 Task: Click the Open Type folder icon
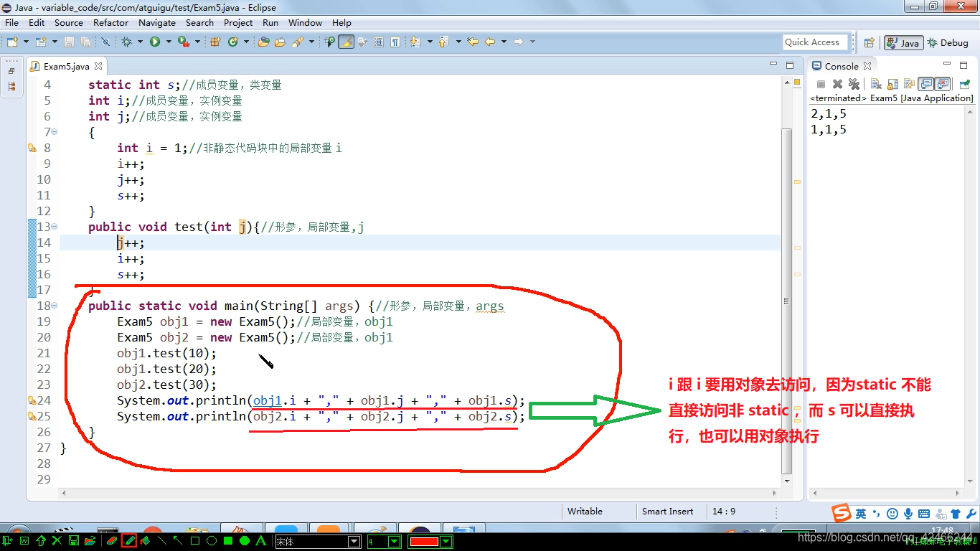click(263, 42)
